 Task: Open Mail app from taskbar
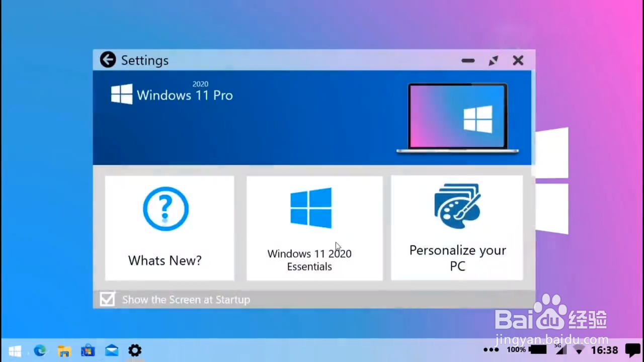click(x=112, y=350)
